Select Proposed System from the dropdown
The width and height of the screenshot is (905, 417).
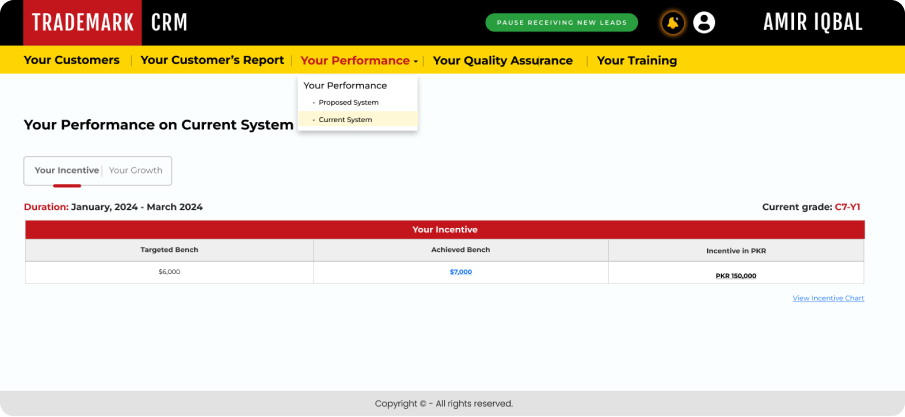pyautogui.click(x=348, y=102)
